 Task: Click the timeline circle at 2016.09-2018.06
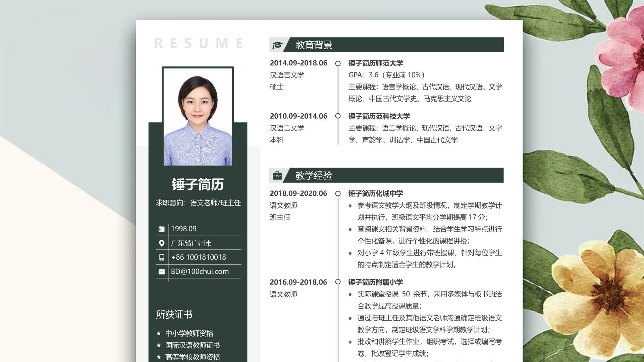[338, 282]
